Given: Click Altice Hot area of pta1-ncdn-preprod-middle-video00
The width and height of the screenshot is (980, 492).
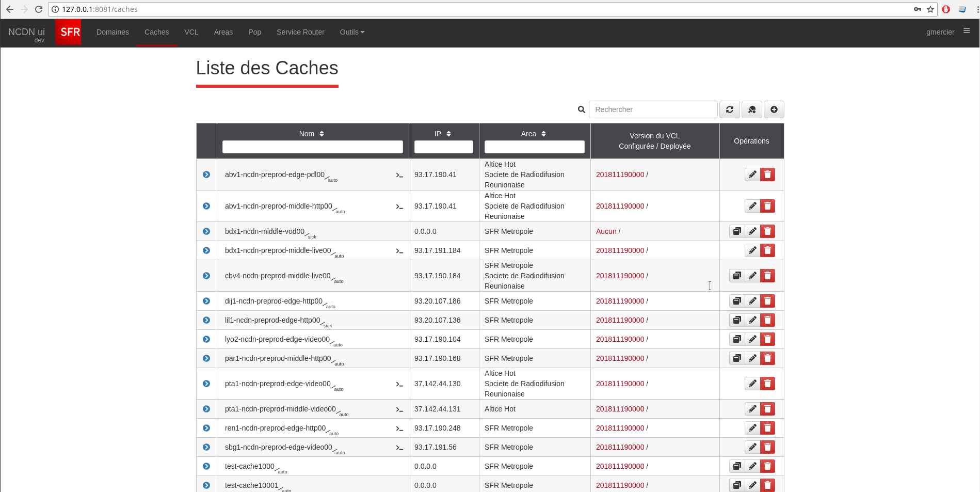Looking at the screenshot, I should point(500,409).
